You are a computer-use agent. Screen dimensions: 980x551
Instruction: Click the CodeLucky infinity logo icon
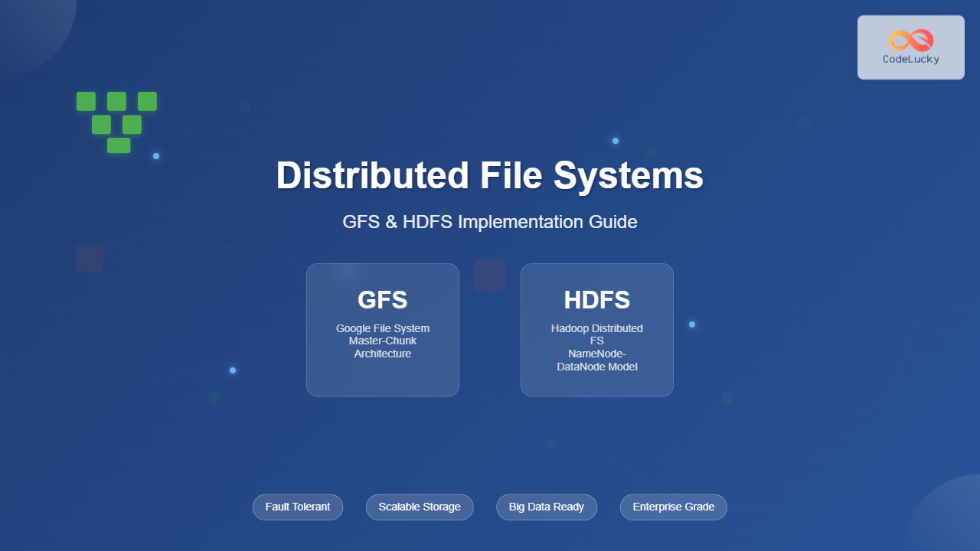click(910, 40)
